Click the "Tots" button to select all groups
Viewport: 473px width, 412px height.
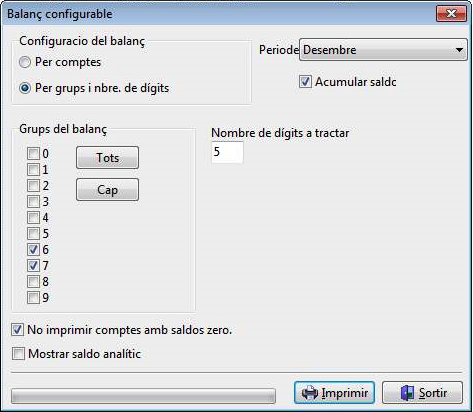(107, 158)
